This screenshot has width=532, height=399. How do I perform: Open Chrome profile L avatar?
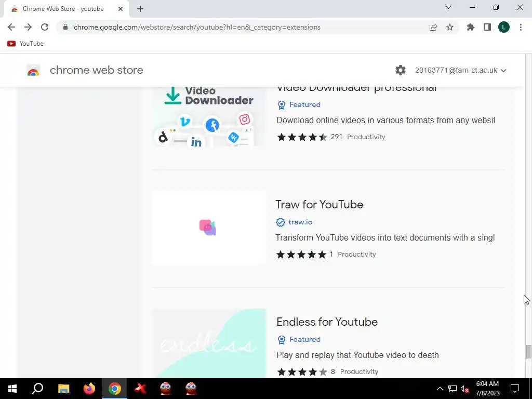pos(504,27)
